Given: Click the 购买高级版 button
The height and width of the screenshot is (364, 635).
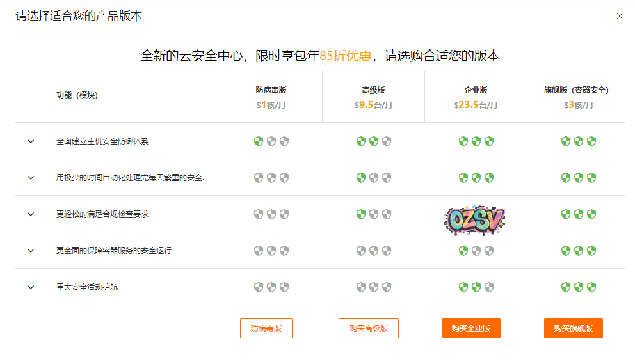Looking at the screenshot, I should (x=368, y=328).
